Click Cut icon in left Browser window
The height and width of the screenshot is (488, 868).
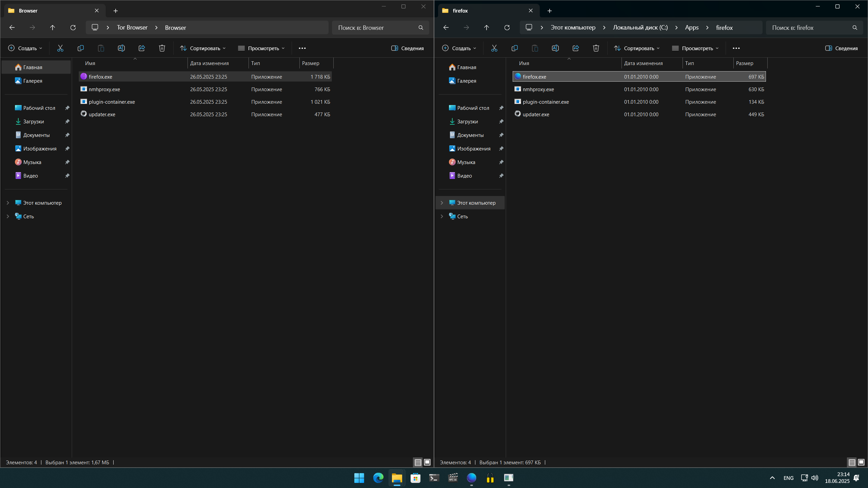pyautogui.click(x=60, y=48)
